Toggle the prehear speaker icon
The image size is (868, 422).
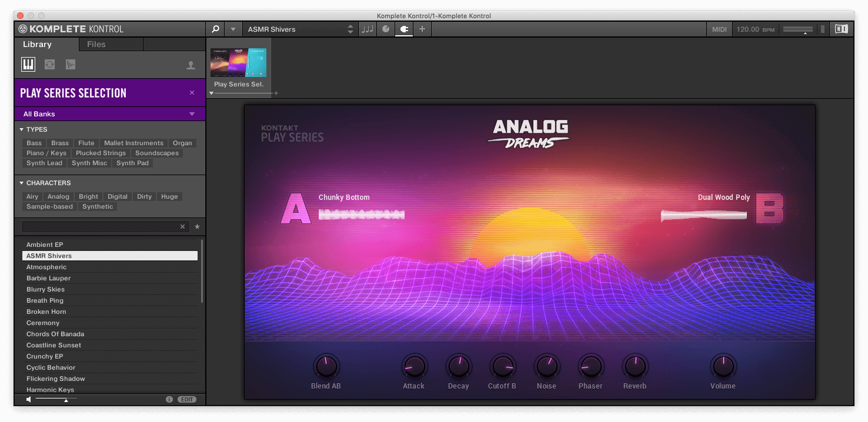tap(28, 399)
